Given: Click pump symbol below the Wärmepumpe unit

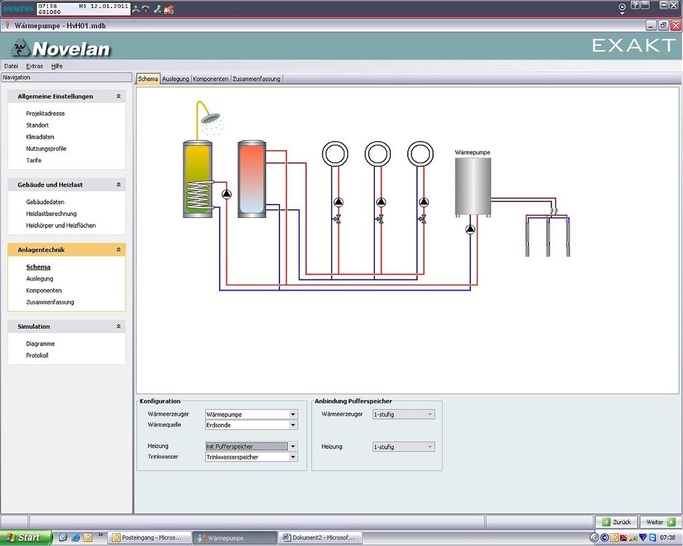Looking at the screenshot, I should [x=471, y=227].
